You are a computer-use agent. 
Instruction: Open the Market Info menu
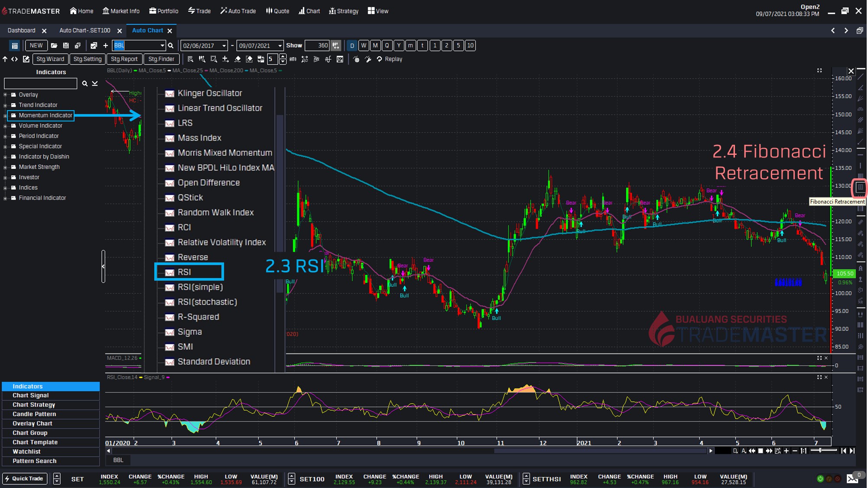point(121,11)
